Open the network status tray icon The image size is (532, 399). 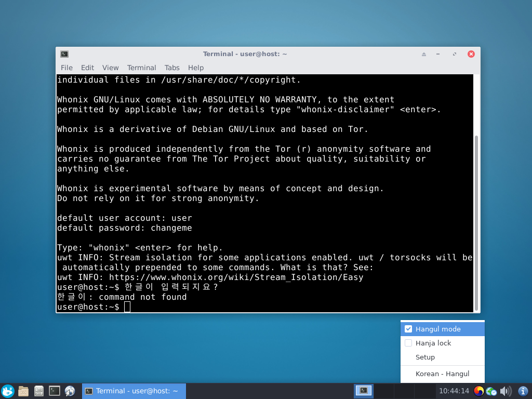click(x=491, y=391)
